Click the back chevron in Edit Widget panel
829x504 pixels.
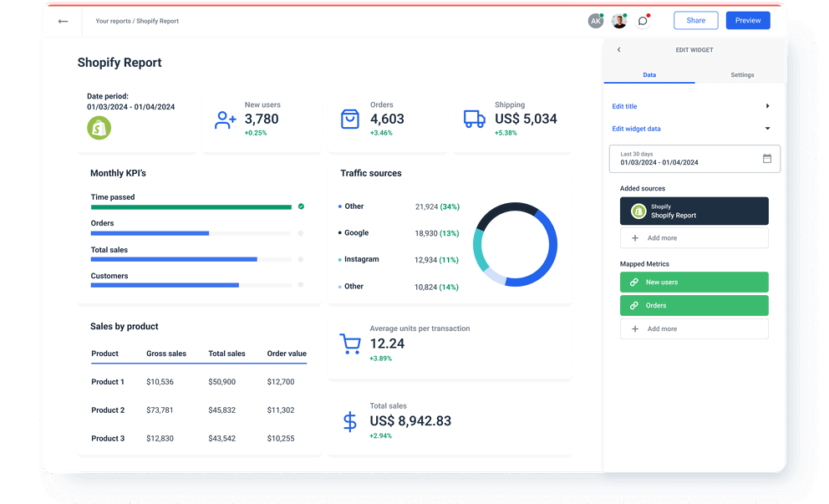618,49
